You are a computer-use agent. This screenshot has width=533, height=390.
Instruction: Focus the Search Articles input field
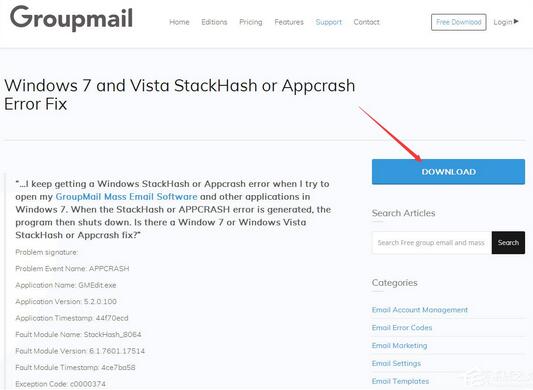click(432, 242)
